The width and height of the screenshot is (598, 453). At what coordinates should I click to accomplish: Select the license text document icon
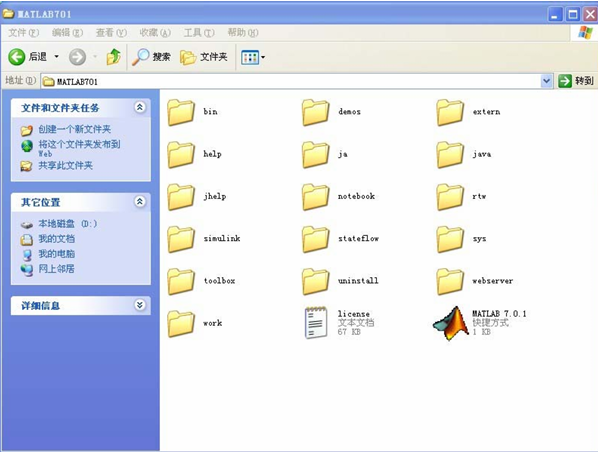tap(316, 323)
